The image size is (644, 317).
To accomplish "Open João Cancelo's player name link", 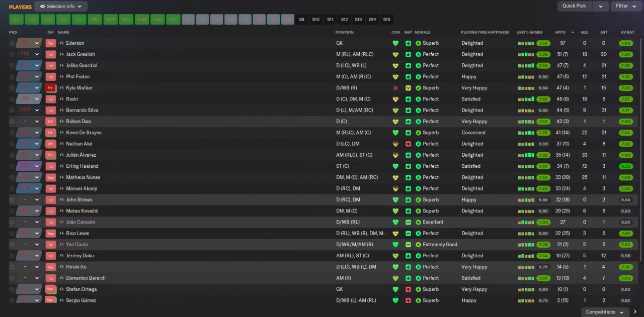I will [80, 222].
